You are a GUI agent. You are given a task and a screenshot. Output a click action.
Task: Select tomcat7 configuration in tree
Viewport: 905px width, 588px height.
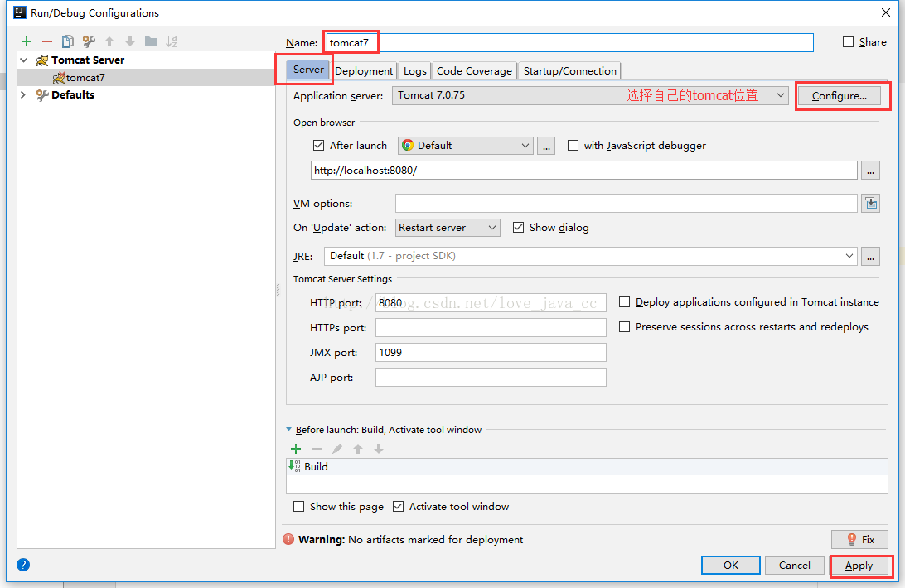[x=146, y=77]
